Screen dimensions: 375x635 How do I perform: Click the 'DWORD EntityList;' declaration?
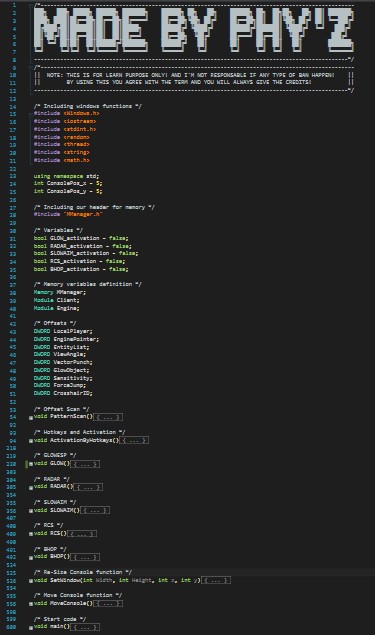[x=62, y=347]
